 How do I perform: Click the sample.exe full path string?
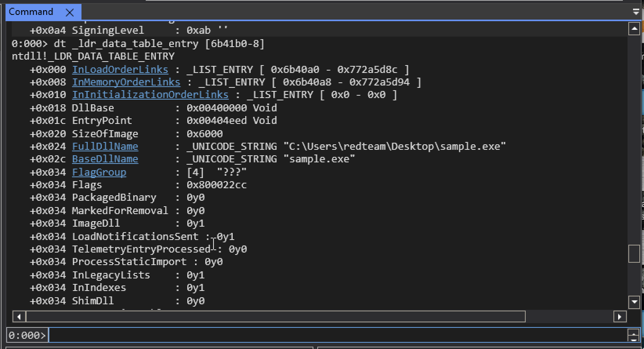point(394,146)
